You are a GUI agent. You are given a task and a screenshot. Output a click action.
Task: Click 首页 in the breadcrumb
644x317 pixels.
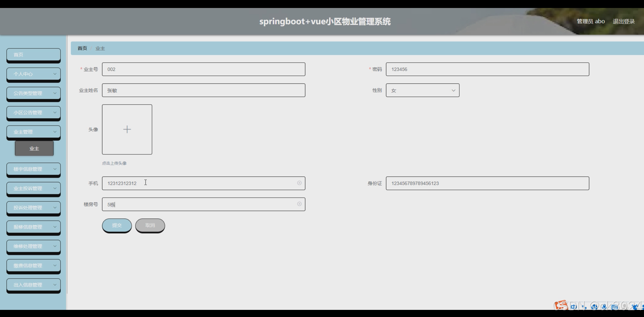coord(82,48)
